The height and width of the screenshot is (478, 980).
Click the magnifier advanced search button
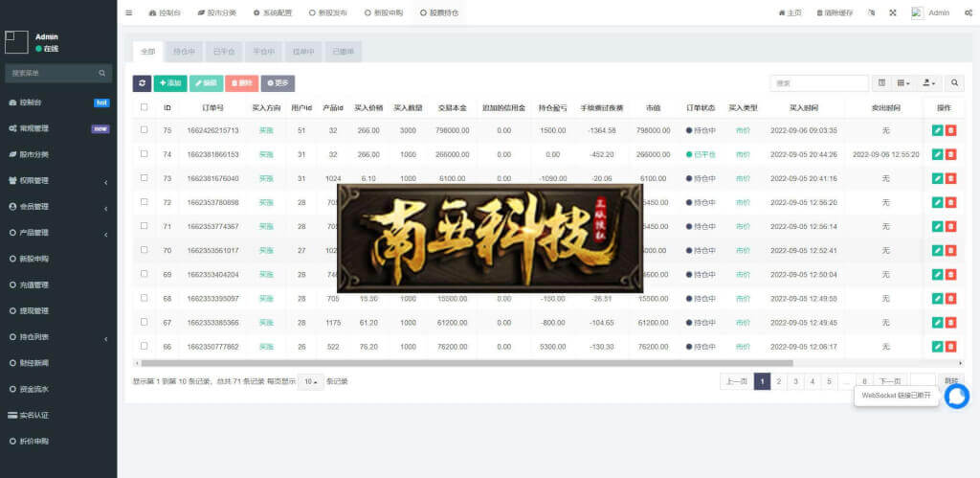pyautogui.click(x=954, y=83)
